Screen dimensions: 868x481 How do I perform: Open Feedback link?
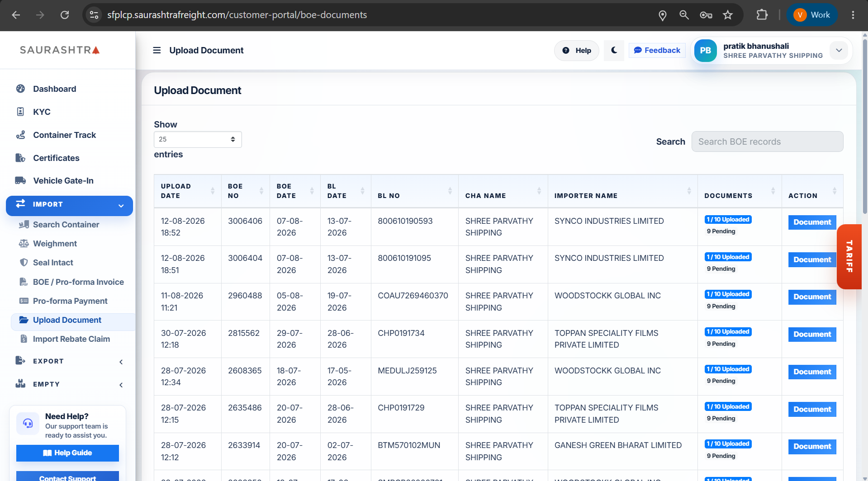point(657,50)
